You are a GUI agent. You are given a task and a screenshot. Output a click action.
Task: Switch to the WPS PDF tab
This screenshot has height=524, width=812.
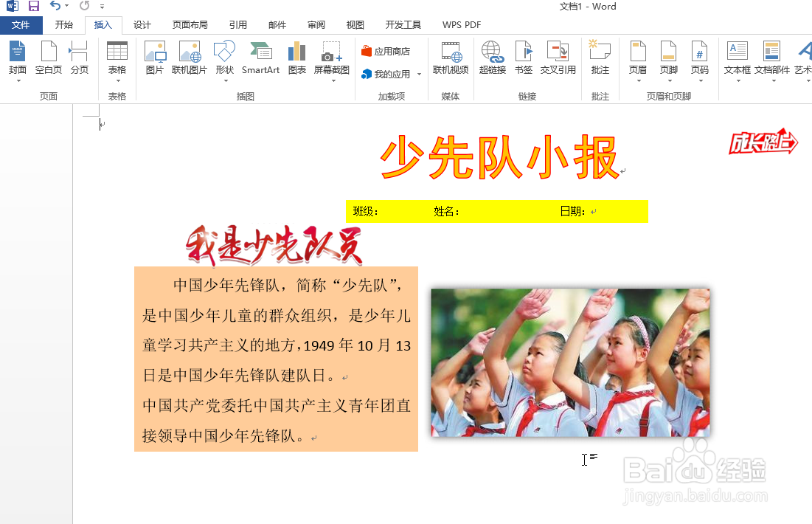(462, 25)
